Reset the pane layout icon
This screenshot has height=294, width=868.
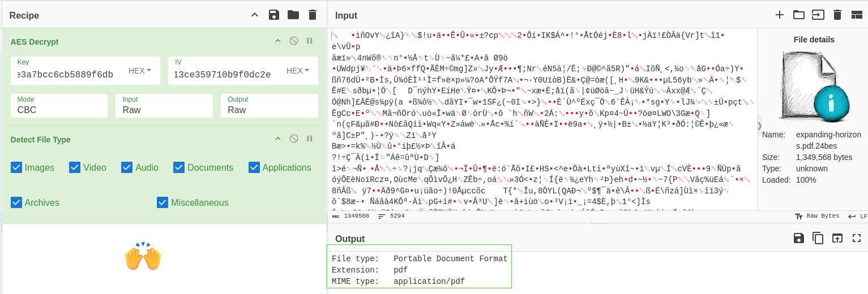tap(857, 15)
